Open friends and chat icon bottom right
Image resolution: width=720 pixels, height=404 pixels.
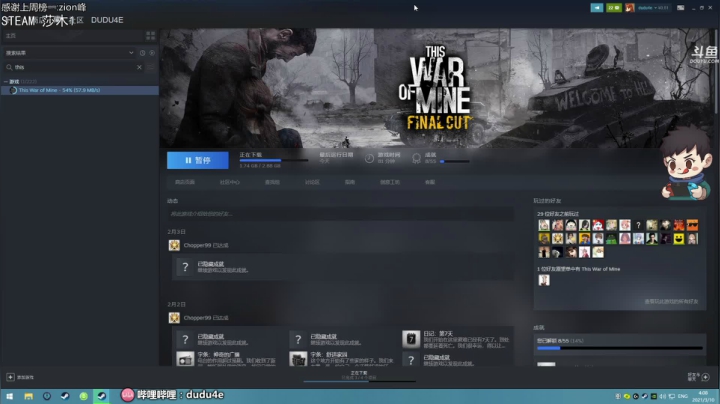coord(706,377)
